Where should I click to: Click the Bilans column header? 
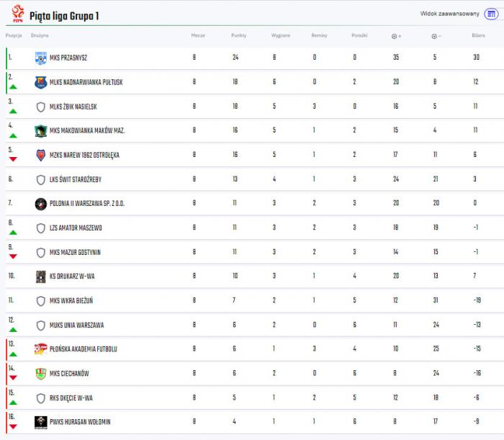click(478, 35)
